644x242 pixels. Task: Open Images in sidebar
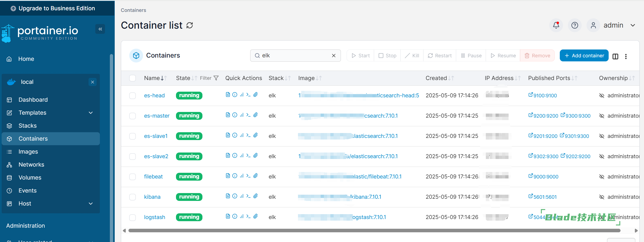51,152
